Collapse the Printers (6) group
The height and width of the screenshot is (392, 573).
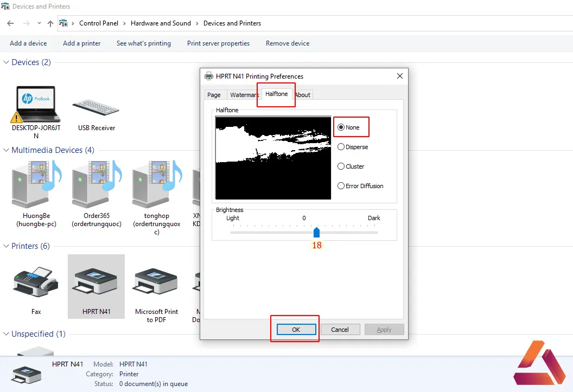pyautogui.click(x=6, y=246)
